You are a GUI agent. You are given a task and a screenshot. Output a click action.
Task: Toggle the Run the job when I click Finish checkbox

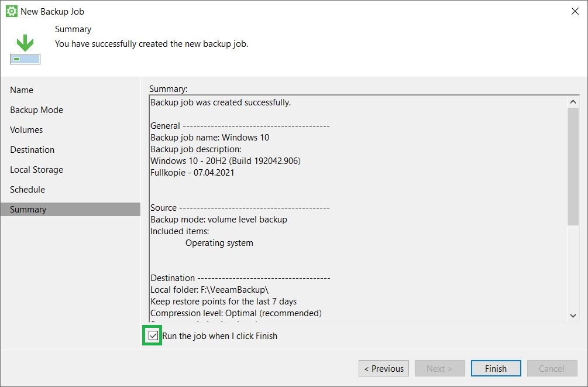tap(152, 335)
